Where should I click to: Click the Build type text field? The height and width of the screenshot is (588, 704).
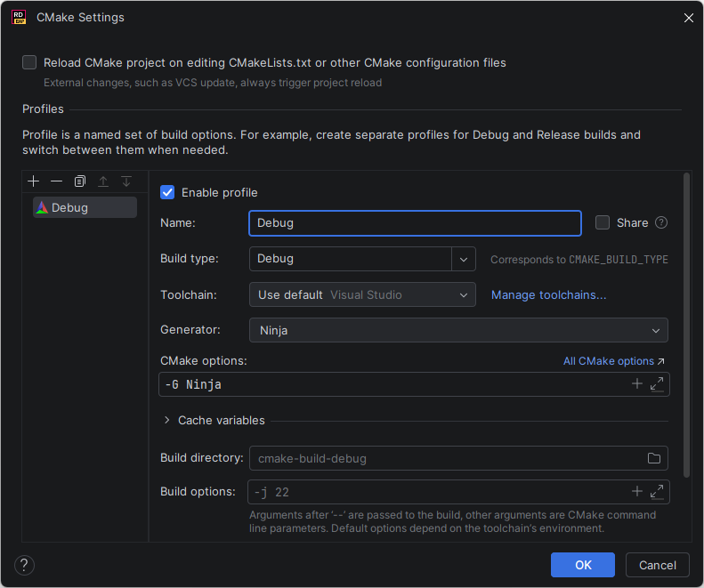(x=350, y=259)
